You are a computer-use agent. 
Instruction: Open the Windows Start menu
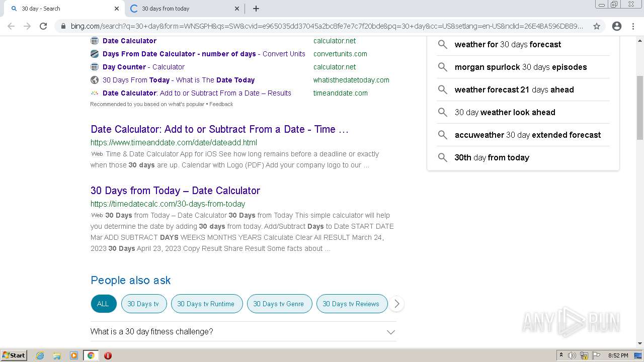[14, 355]
